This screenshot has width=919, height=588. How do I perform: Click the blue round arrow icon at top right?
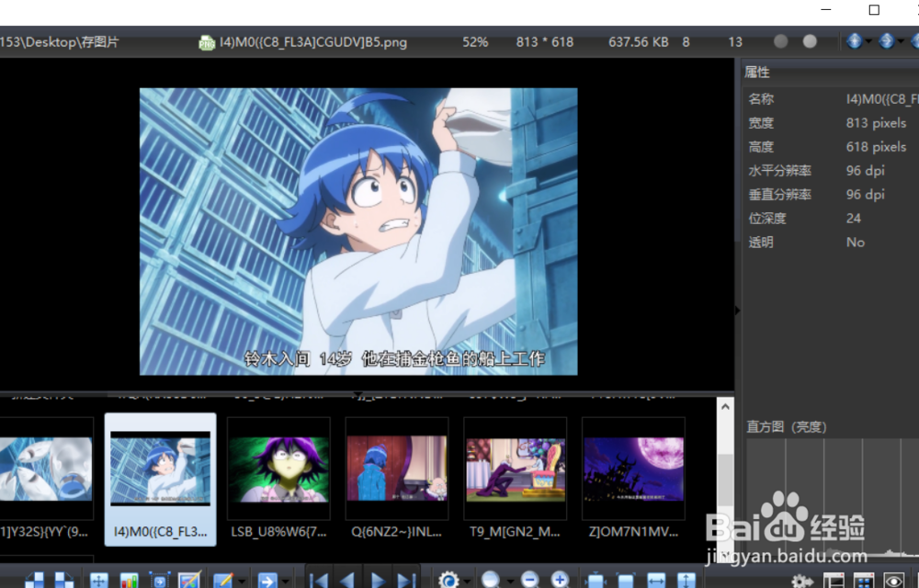[886, 41]
